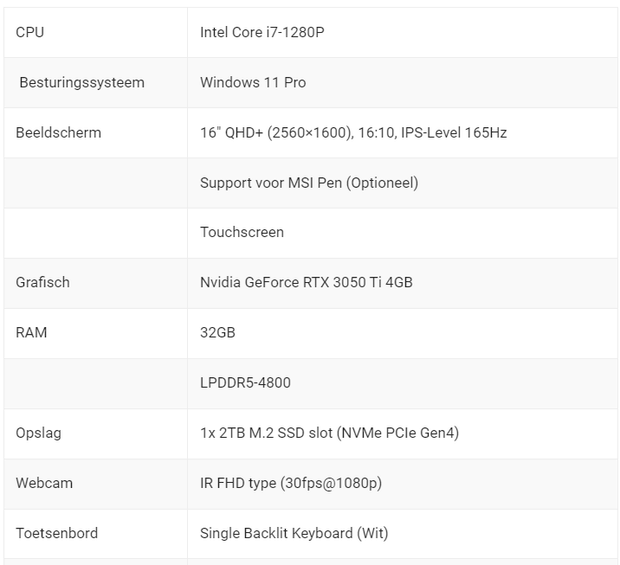Image resolution: width=620 pixels, height=565 pixels.
Task: Click the 32GB memory value
Action: click(x=217, y=333)
